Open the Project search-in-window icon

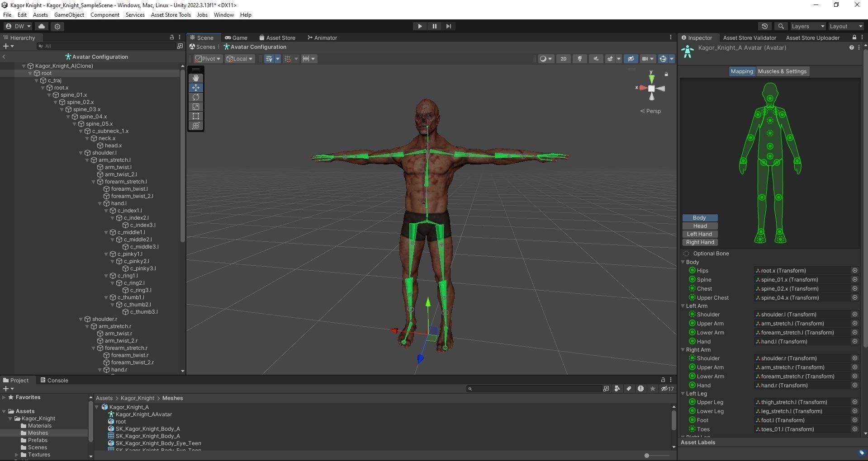(x=606, y=389)
